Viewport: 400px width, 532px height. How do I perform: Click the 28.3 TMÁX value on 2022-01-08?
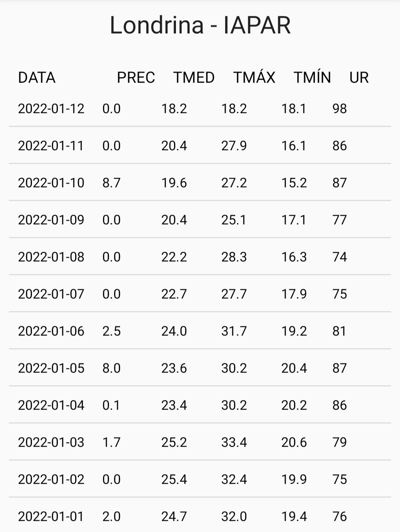click(234, 257)
